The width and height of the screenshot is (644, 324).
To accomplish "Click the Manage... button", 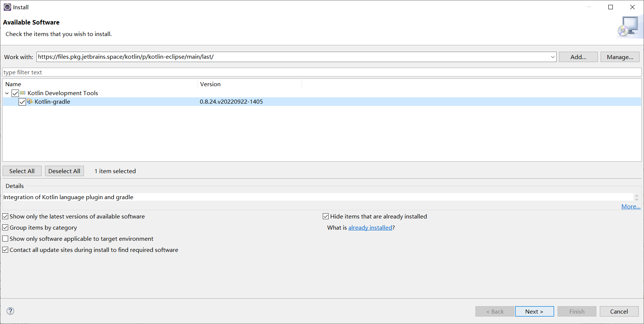I will [x=620, y=57].
